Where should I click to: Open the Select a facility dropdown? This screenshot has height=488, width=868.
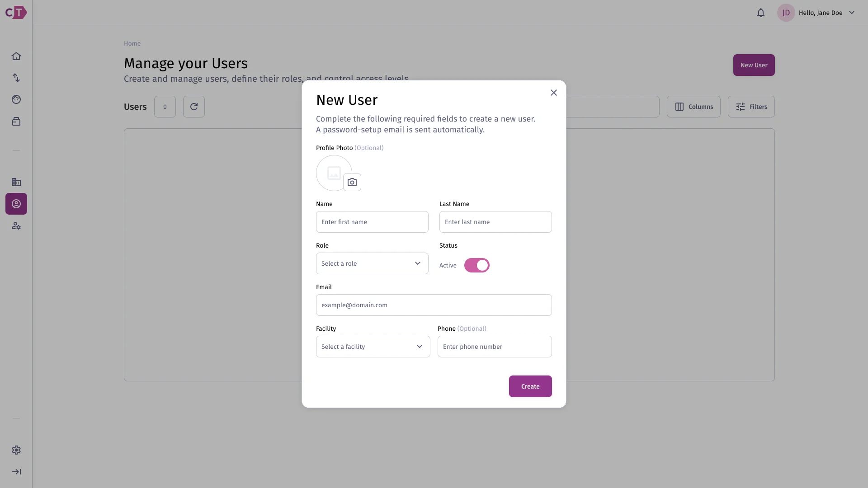373,347
